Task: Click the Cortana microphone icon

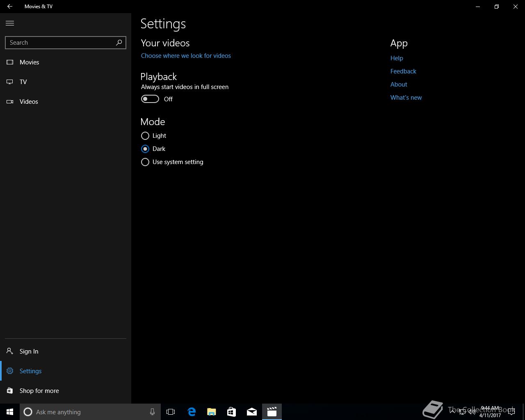Action: click(152, 412)
